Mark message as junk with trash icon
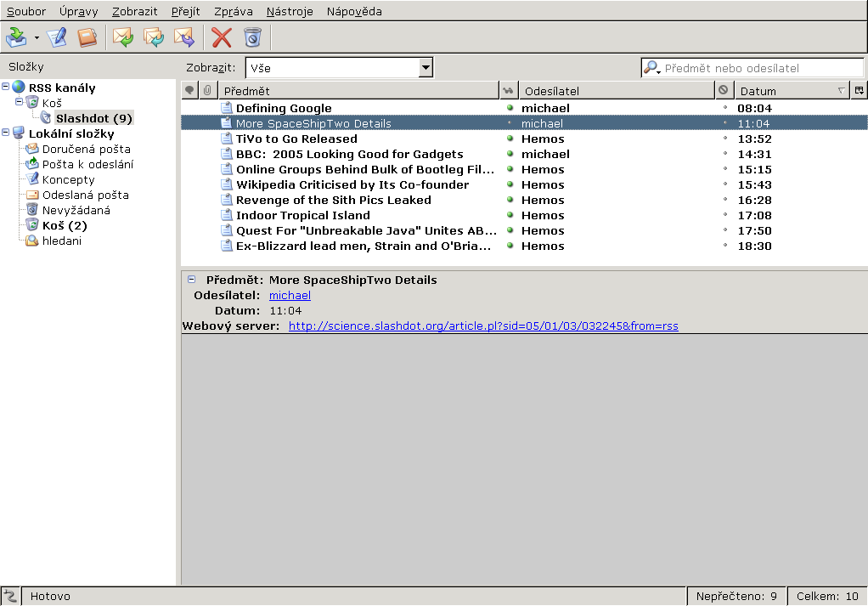The image size is (868, 606). 252,37
